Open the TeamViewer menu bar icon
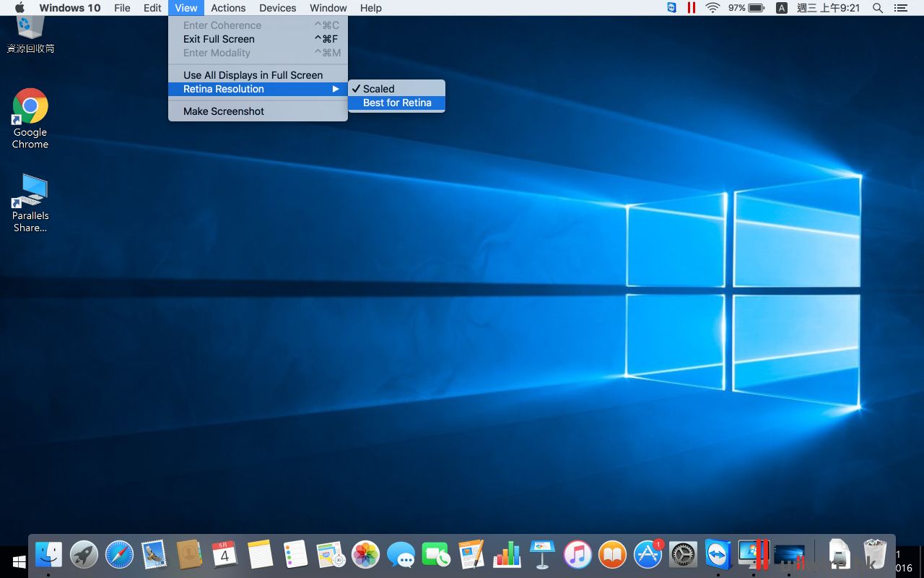The height and width of the screenshot is (578, 924). pyautogui.click(x=672, y=8)
